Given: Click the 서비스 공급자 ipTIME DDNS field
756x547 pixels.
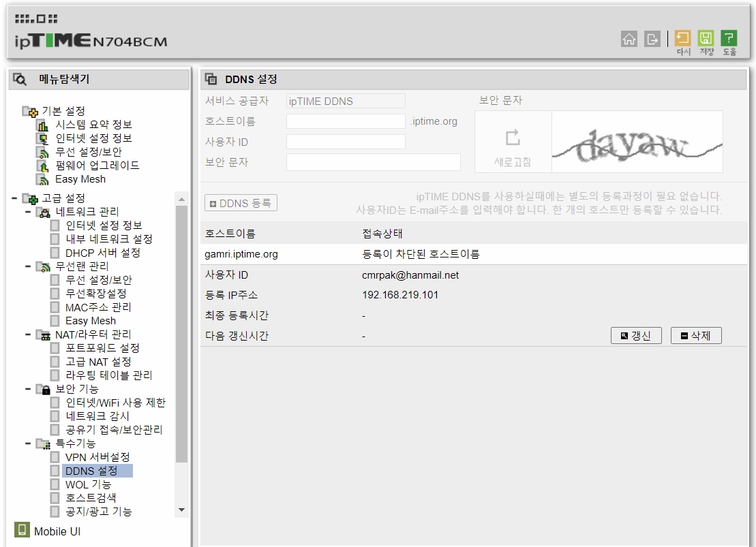Looking at the screenshot, I should click(346, 101).
